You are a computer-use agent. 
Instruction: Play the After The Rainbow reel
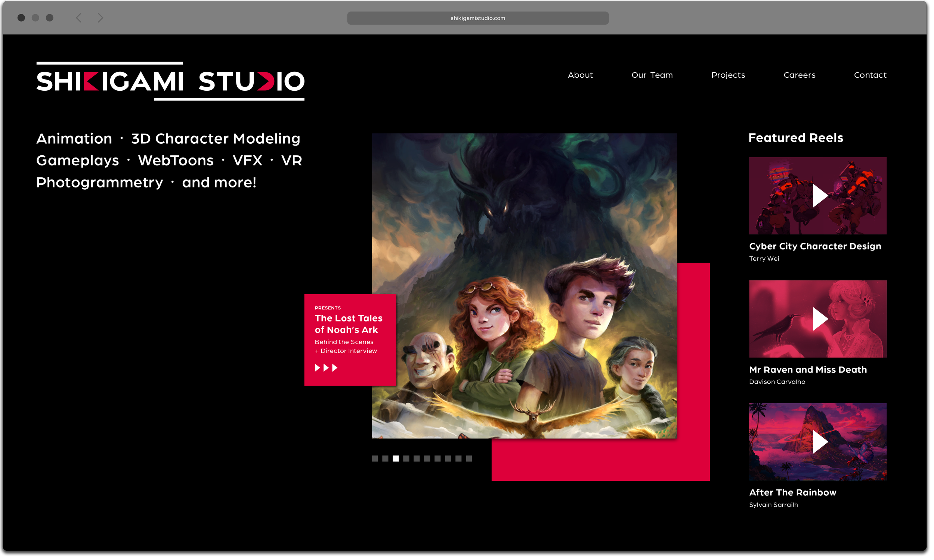click(819, 442)
